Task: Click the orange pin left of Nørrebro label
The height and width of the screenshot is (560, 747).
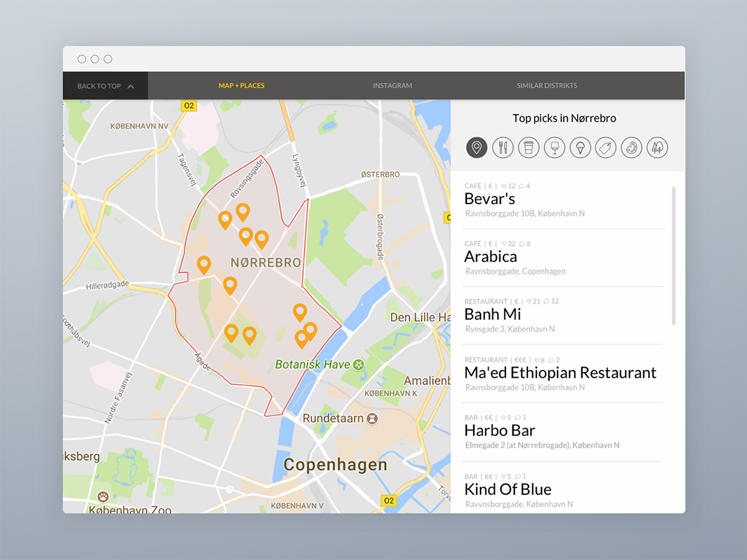Action: 204,264
